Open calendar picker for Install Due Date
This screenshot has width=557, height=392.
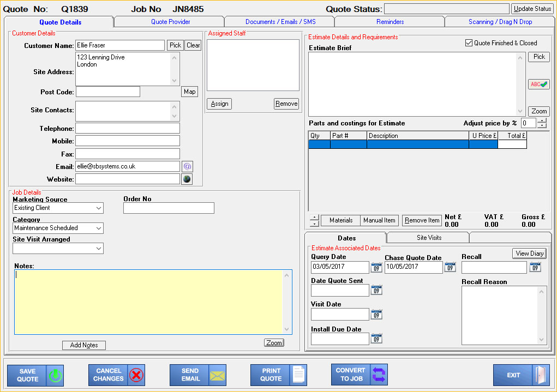click(x=376, y=339)
